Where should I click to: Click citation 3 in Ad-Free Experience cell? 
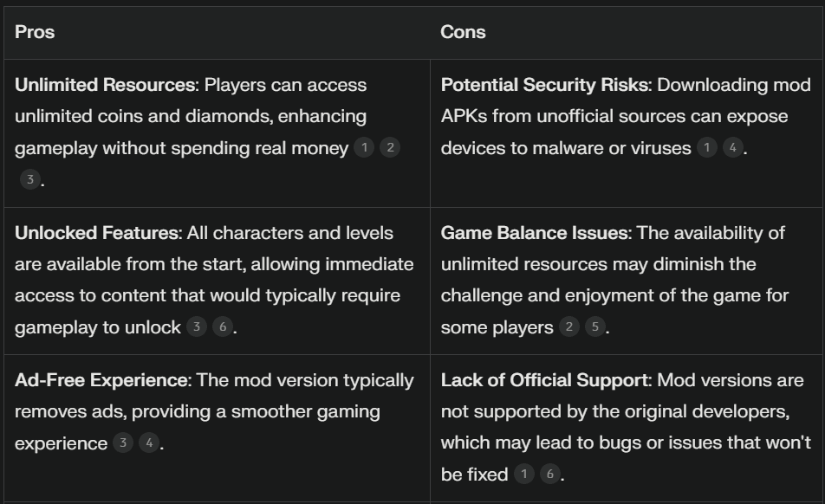tap(123, 443)
